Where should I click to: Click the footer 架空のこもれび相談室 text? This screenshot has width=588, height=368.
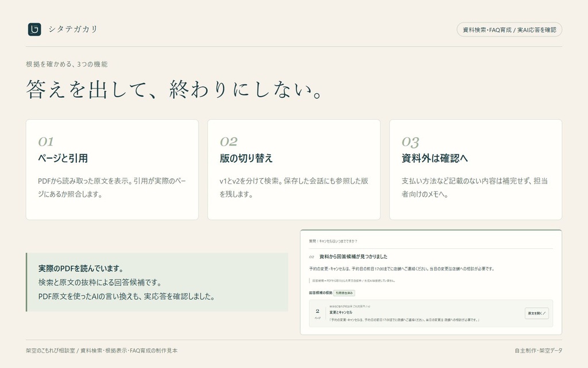(102, 351)
